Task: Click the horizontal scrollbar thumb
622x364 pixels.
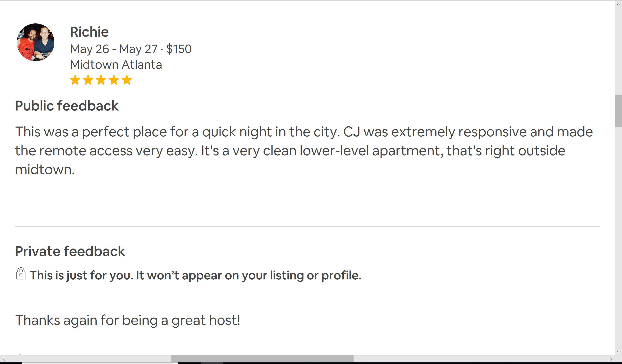Action: click(x=262, y=359)
